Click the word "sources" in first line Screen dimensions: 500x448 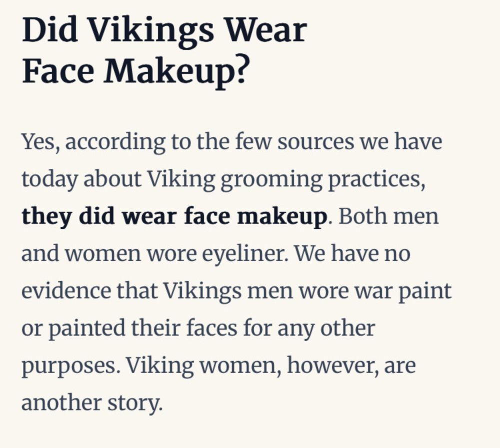pos(315,142)
